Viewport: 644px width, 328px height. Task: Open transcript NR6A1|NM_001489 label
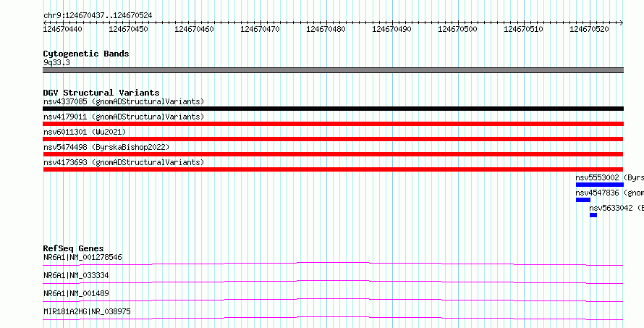pos(76,293)
